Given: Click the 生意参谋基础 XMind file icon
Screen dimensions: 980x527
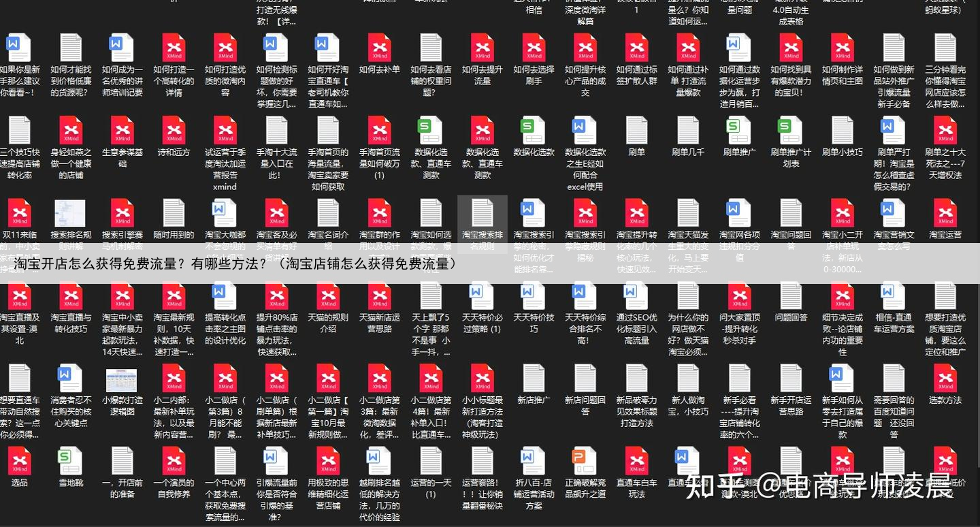Looking at the screenshot, I should tap(122, 131).
